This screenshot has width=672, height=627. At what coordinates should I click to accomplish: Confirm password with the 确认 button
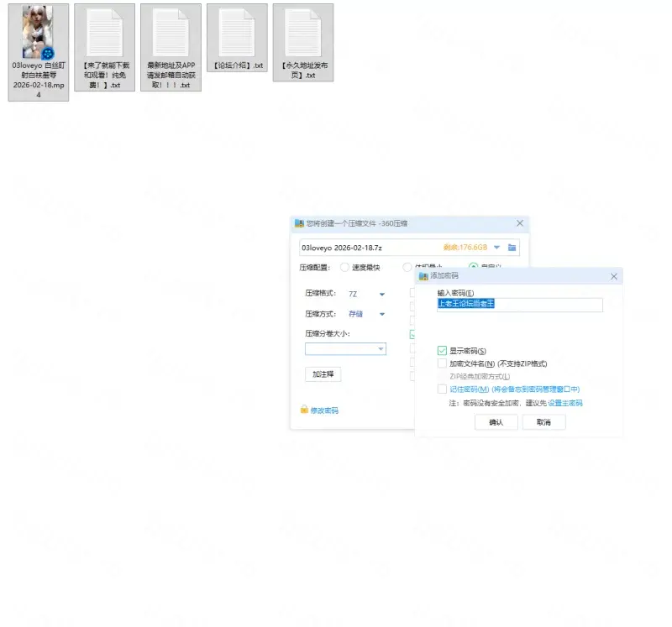[x=496, y=422]
